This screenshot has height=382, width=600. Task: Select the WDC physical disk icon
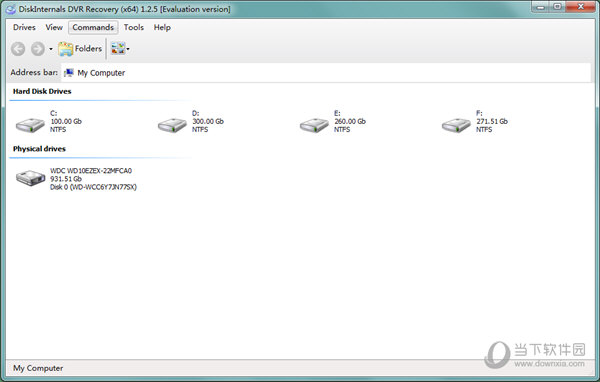[x=30, y=178]
